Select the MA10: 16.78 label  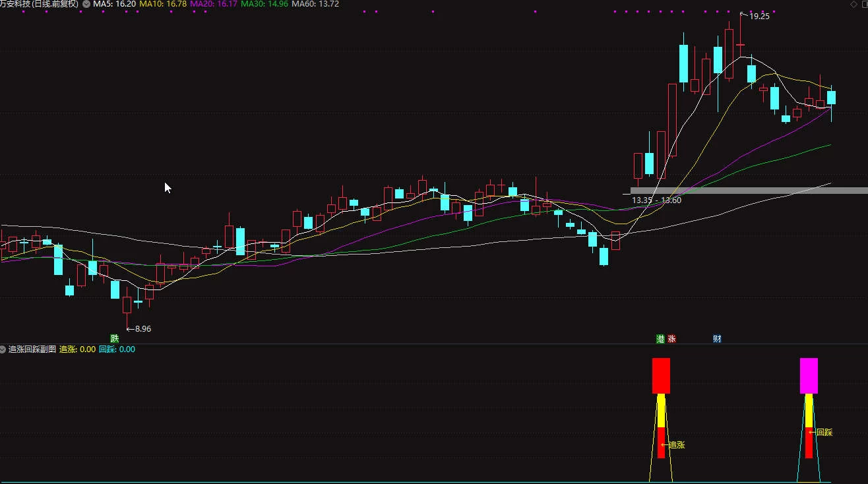(x=163, y=4)
